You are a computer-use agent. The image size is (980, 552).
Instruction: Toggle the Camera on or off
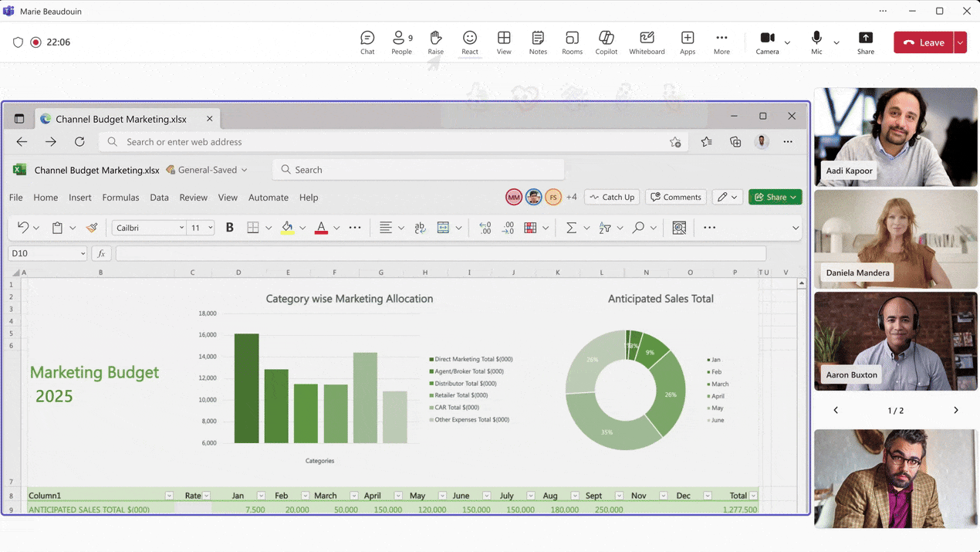pyautogui.click(x=767, y=42)
